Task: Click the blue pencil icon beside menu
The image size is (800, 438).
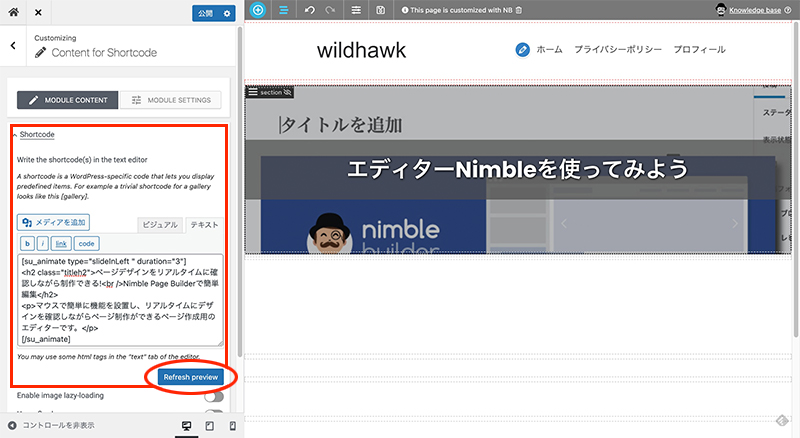Action: pyautogui.click(x=522, y=49)
